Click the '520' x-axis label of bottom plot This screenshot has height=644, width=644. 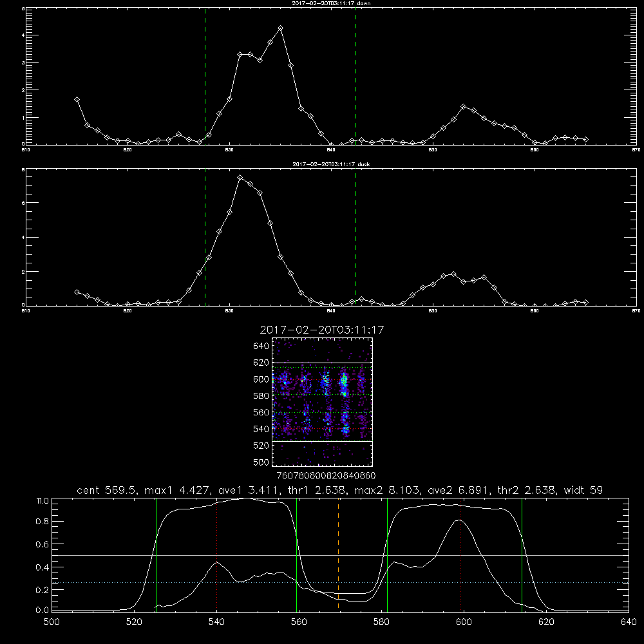click(134, 622)
